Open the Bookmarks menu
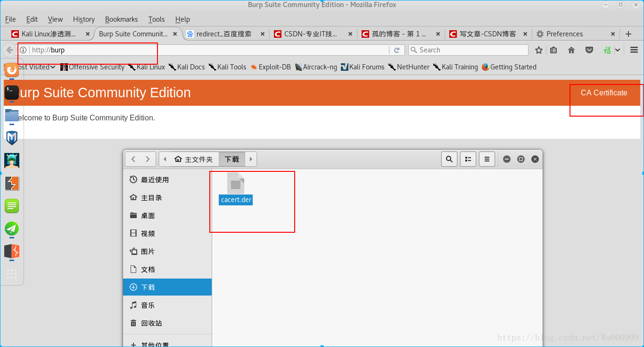 pyautogui.click(x=122, y=19)
